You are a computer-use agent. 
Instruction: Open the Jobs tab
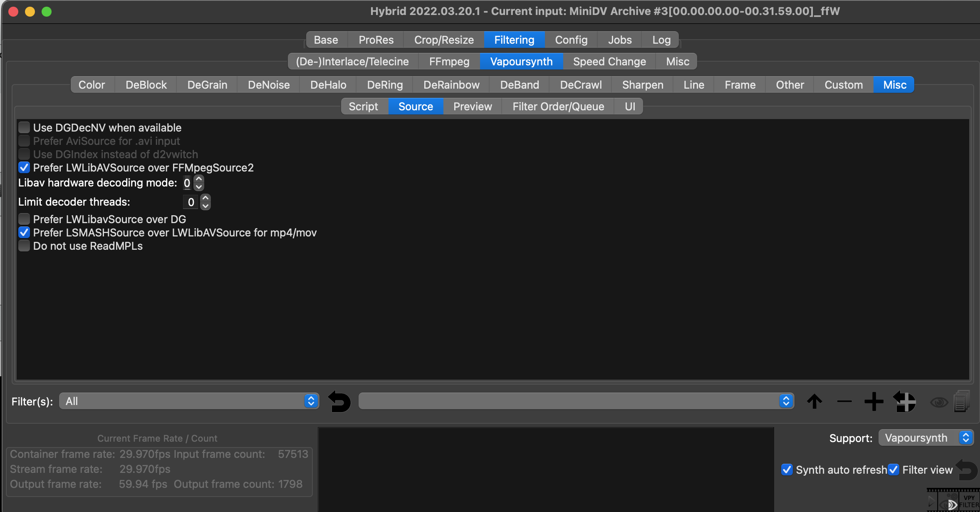[619, 40]
